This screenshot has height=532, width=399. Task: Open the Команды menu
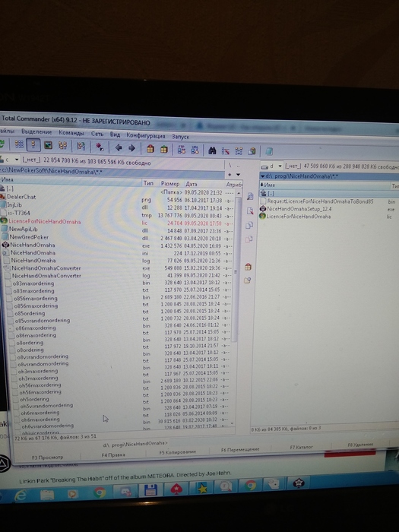(71, 133)
